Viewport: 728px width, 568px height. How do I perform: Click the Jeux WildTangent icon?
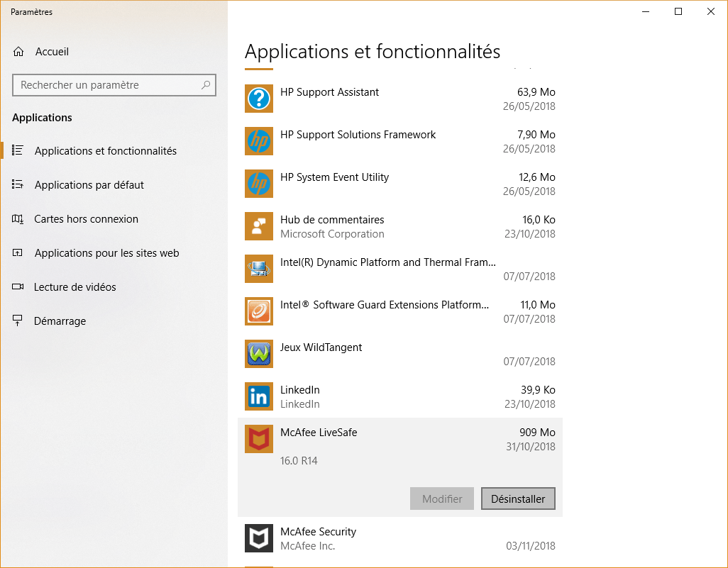click(x=259, y=355)
